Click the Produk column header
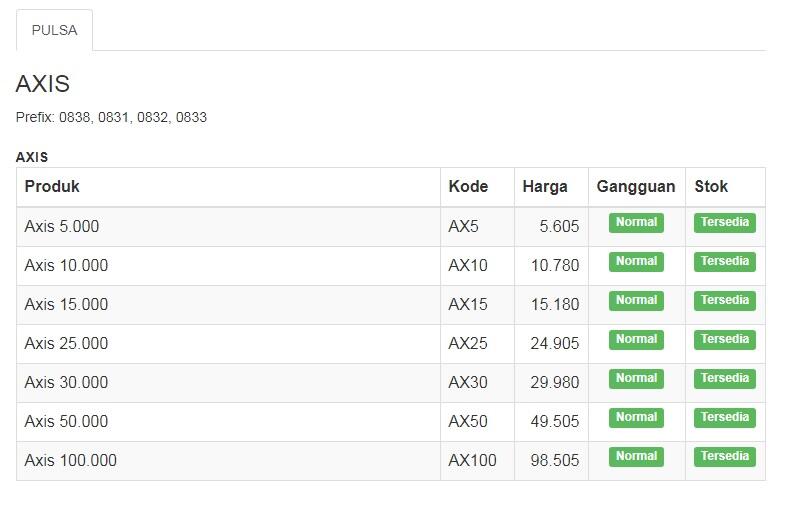Viewport: 791px width, 508px height. [229, 187]
